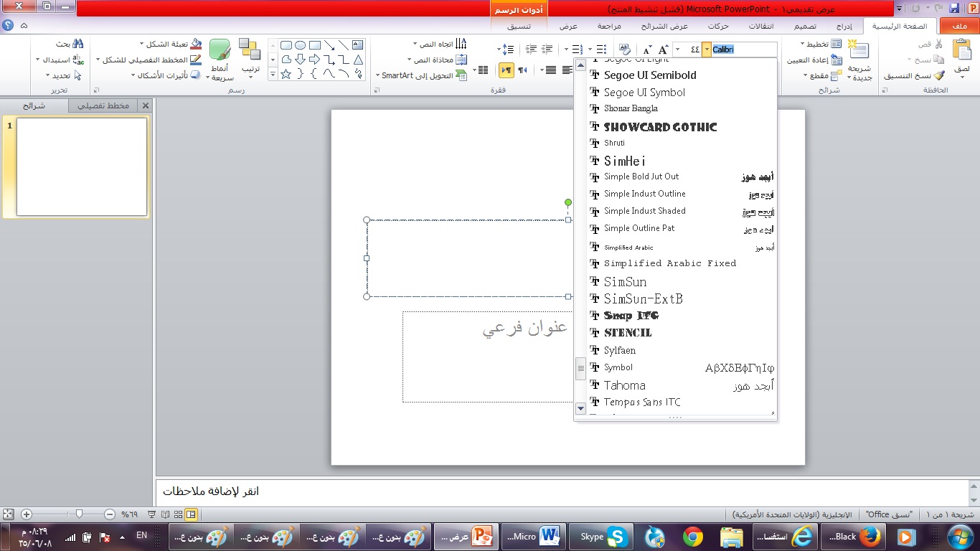
Task: Click the Increase Font Size icon
Action: [x=664, y=50]
